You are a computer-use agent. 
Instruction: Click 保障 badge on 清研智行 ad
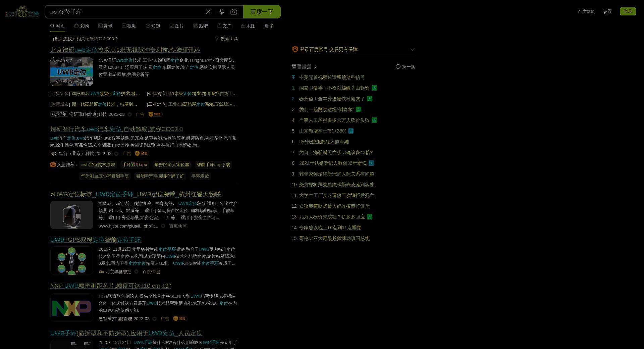[142, 153]
